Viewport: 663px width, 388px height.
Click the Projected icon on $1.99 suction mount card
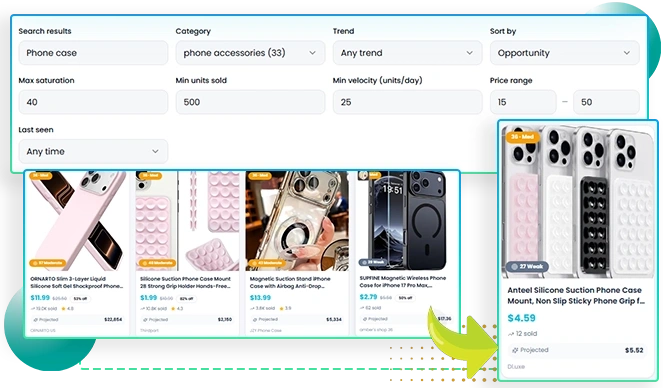pyautogui.click(x=145, y=320)
